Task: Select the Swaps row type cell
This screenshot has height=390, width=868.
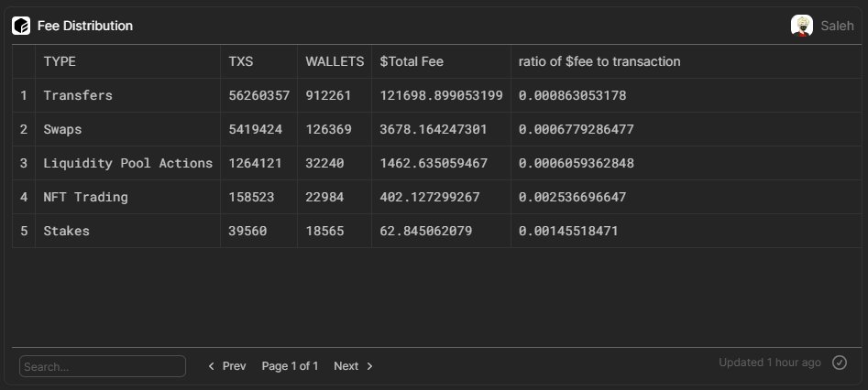Action: 62,129
